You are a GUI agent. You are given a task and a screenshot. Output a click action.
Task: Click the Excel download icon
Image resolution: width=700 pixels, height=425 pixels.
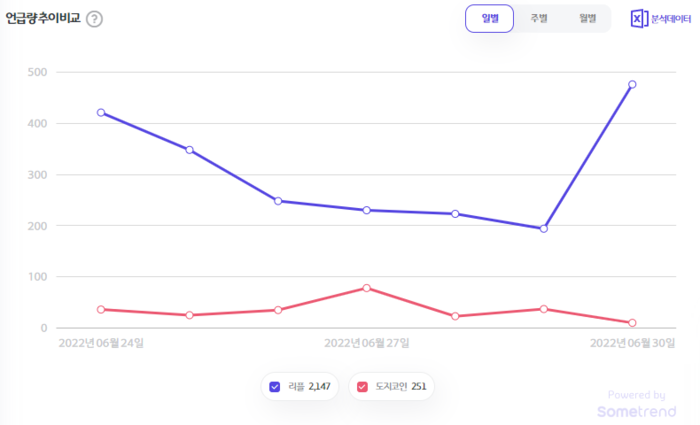639,19
